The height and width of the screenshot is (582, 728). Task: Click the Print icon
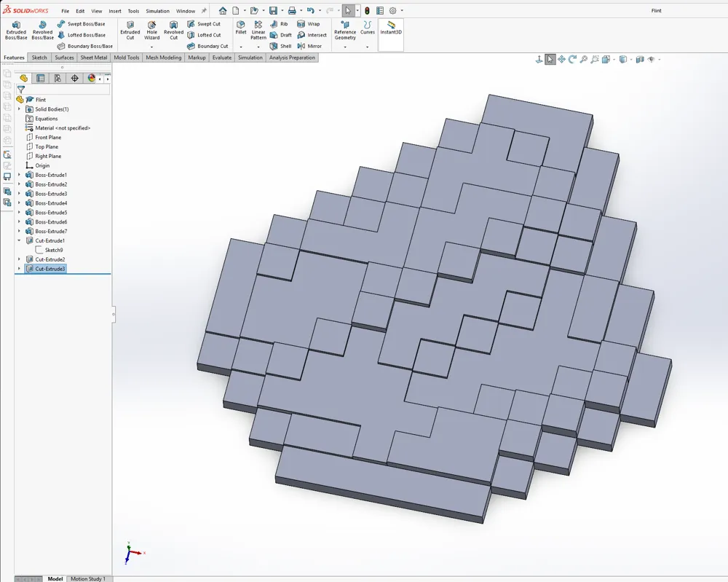(292, 11)
